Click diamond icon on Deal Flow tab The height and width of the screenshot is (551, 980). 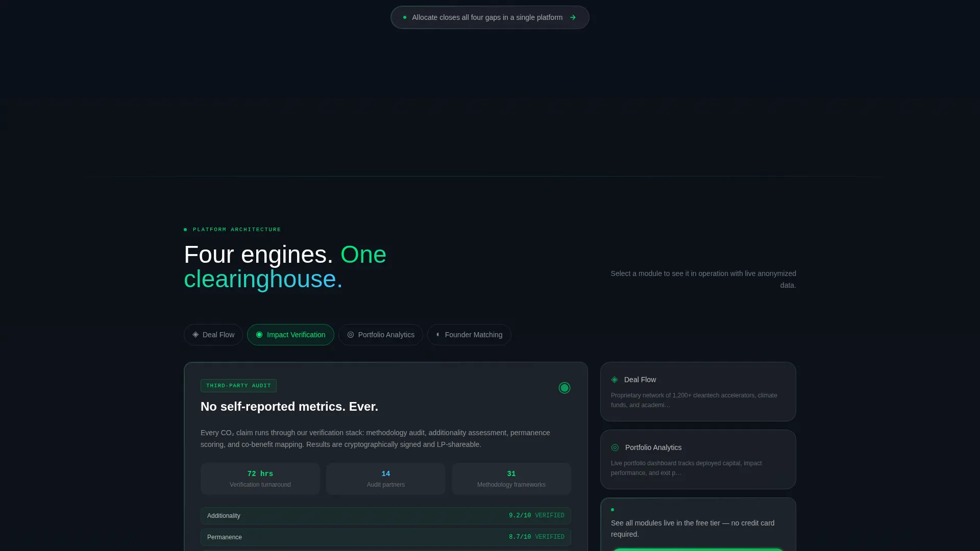(195, 335)
